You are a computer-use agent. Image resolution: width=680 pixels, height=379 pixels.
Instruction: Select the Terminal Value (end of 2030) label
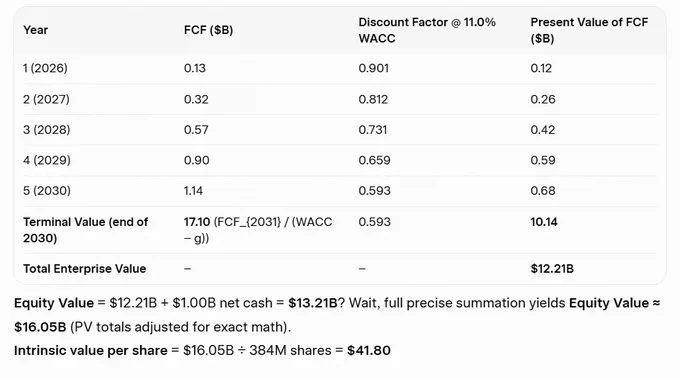coord(85,230)
